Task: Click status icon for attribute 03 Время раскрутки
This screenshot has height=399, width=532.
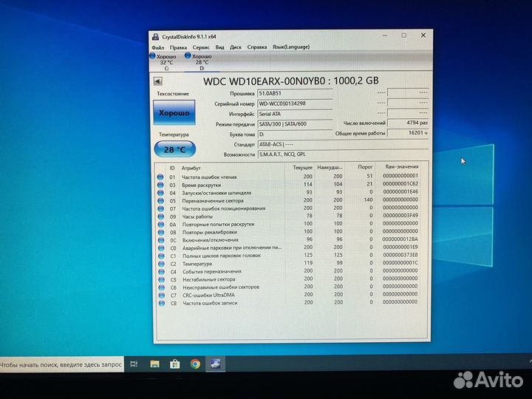Action: 160,185
